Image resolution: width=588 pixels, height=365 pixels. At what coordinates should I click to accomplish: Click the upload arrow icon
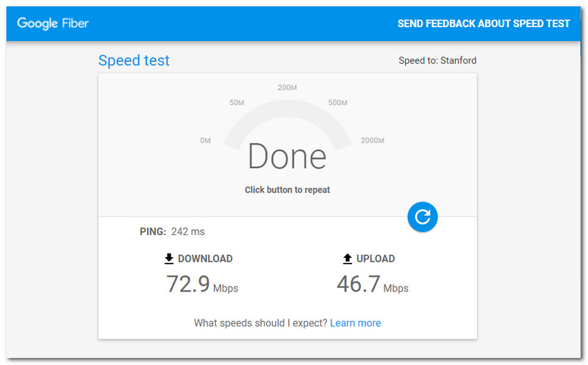click(x=348, y=259)
